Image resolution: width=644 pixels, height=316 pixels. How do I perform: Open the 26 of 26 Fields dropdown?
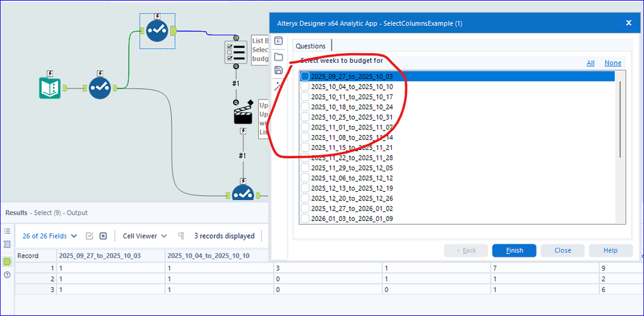pos(50,236)
